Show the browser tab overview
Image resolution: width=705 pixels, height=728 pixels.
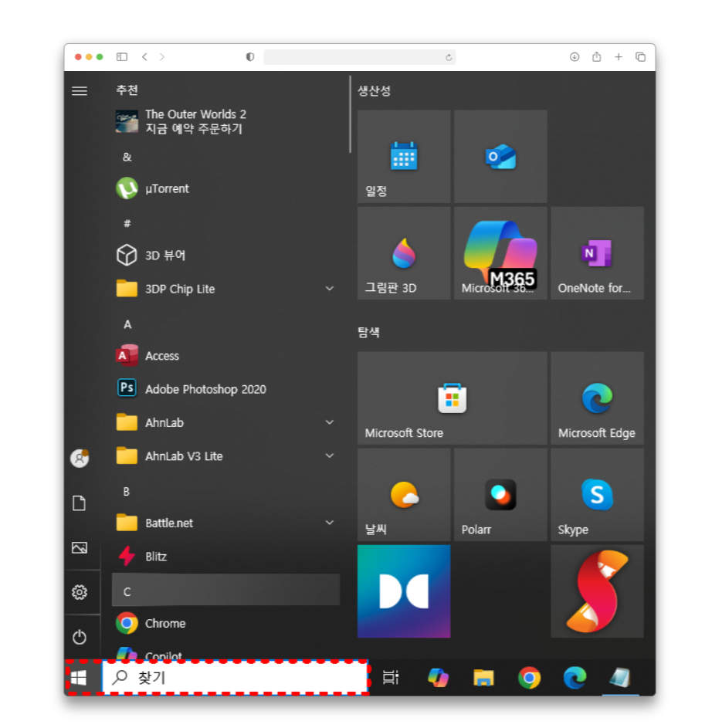pos(640,56)
